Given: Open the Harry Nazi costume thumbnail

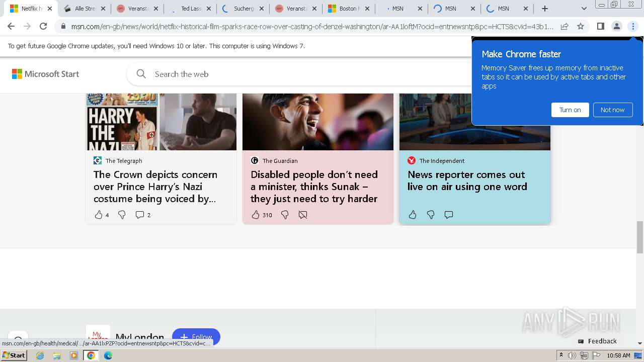Looking at the screenshot, I should [x=161, y=122].
